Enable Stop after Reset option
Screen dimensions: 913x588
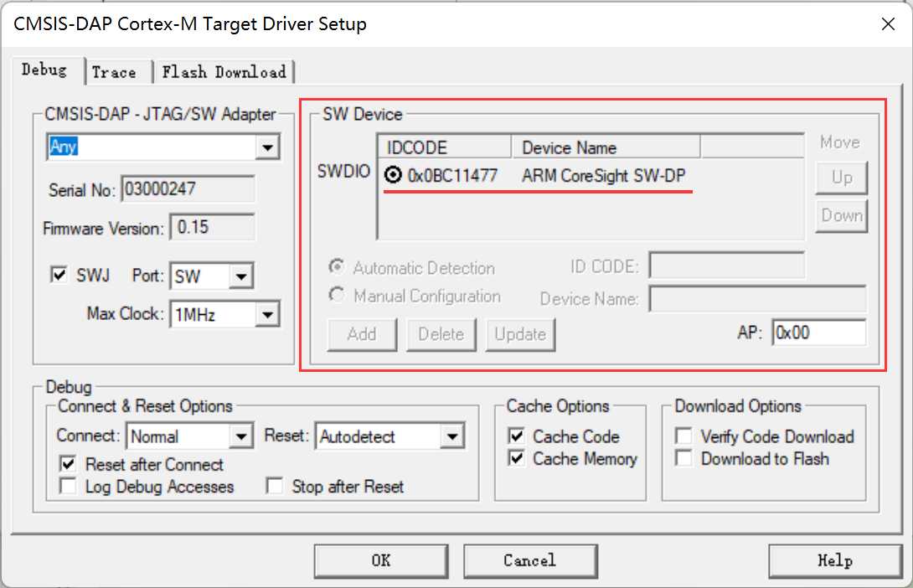275,487
